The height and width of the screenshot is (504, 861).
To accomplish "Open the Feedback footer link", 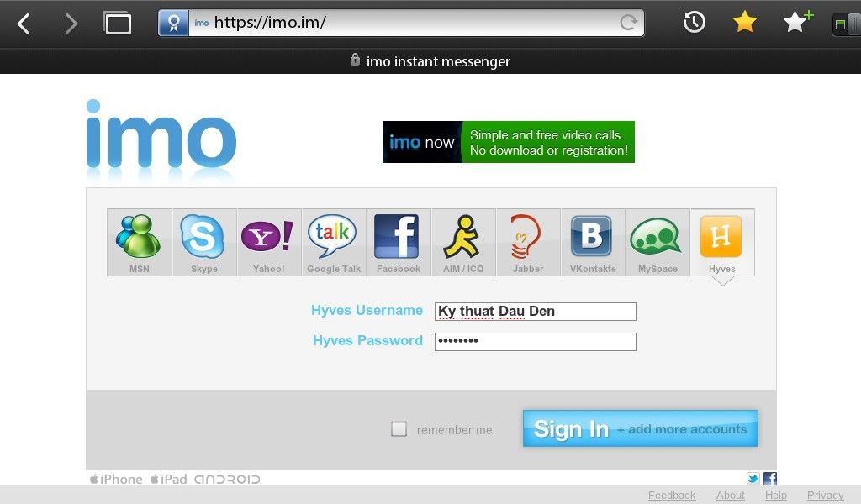I will (672, 496).
